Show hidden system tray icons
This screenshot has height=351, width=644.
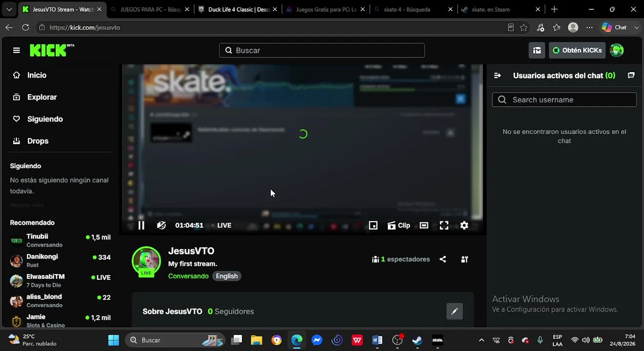[482, 340]
